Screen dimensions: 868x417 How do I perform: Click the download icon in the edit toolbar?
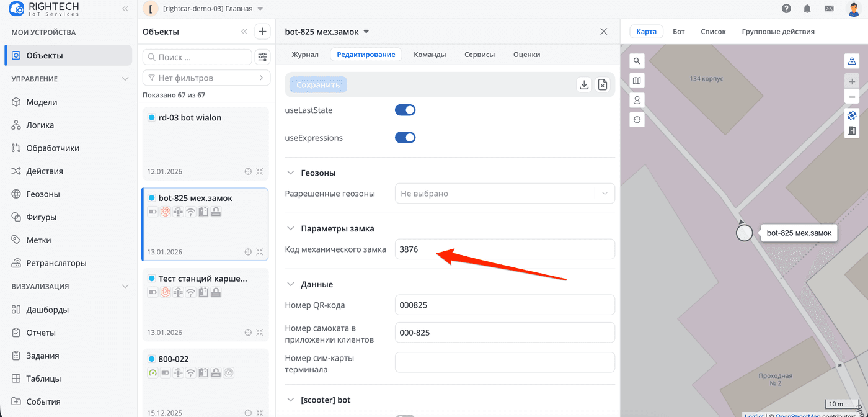[583, 85]
